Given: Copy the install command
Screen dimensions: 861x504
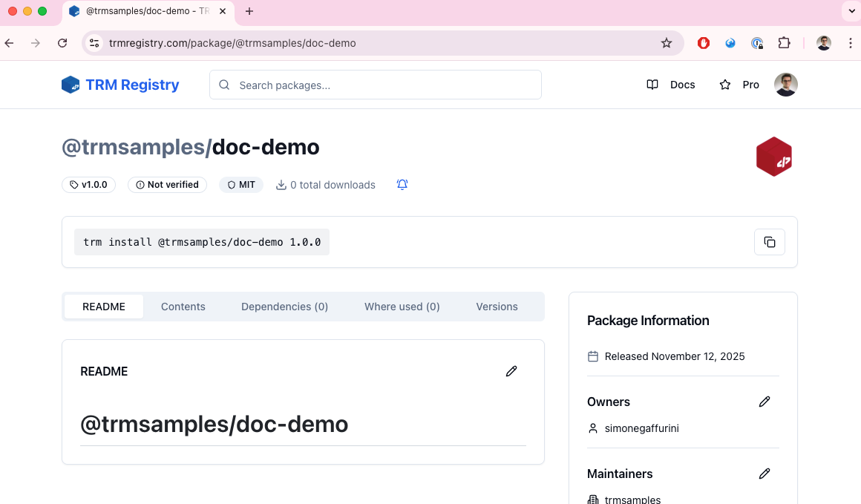Looking at the screenshot, I should point(769,242).
